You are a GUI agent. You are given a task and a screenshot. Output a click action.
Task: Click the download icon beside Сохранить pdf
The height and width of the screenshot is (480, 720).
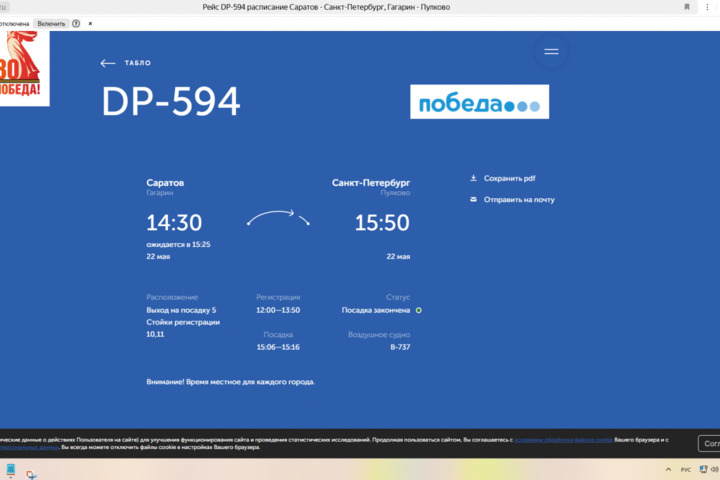pyautogui.click(x=473, y=178)
